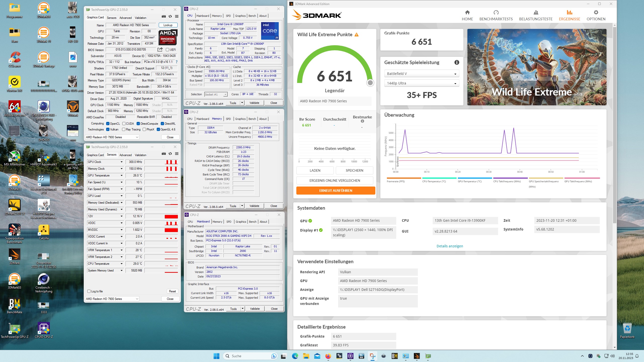Image resolution: width=644 pixels, height=362 pixels.
Task: Toggle the DirectML checkbox in GPU-Z
Action: click(x=162, y=124)
